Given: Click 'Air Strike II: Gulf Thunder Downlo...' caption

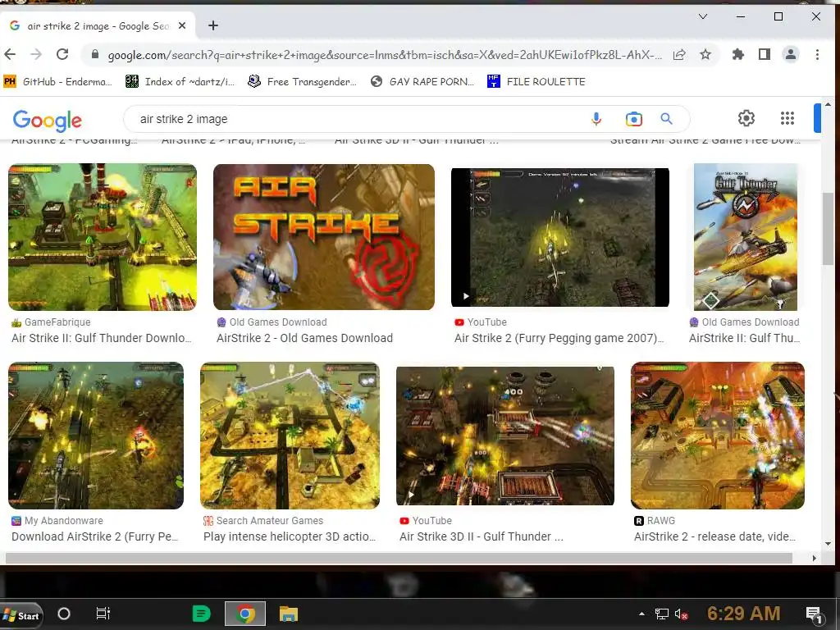Looking at the screenshot, I should 101,338.
